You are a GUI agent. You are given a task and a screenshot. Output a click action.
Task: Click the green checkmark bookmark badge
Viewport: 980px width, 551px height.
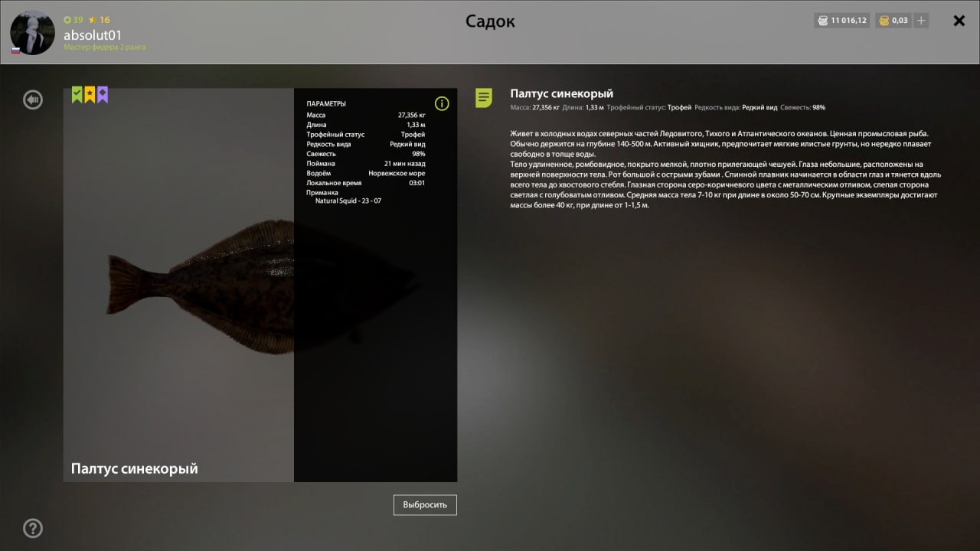point(77,94)
